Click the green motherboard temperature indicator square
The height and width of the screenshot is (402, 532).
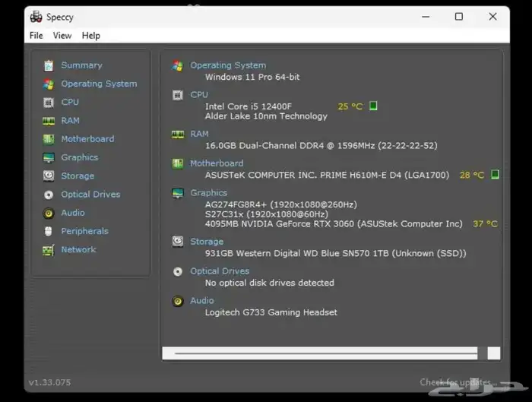click(495, 174)
